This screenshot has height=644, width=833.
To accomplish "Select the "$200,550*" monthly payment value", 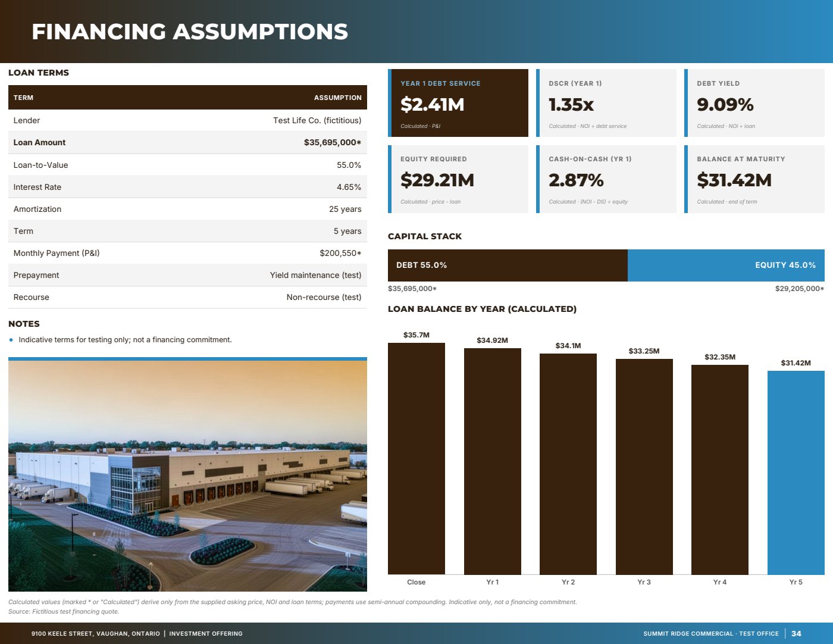I will pyautogui.click(x=340, y=253).
